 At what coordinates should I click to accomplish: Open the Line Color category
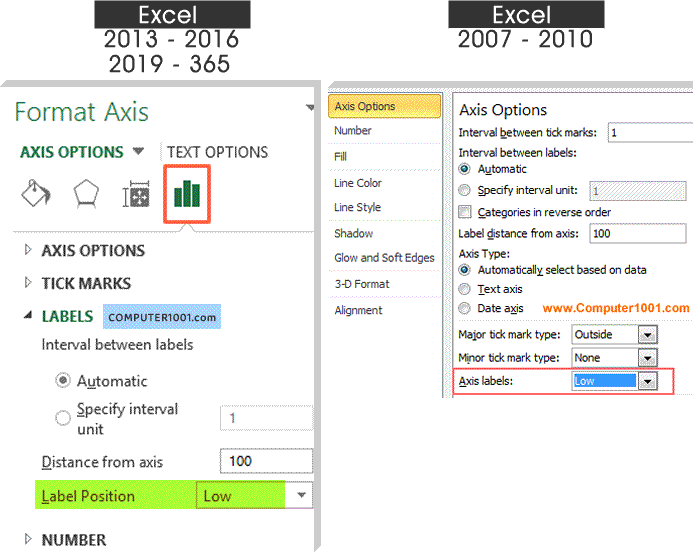pyautogui.click(x=358, y=183)
